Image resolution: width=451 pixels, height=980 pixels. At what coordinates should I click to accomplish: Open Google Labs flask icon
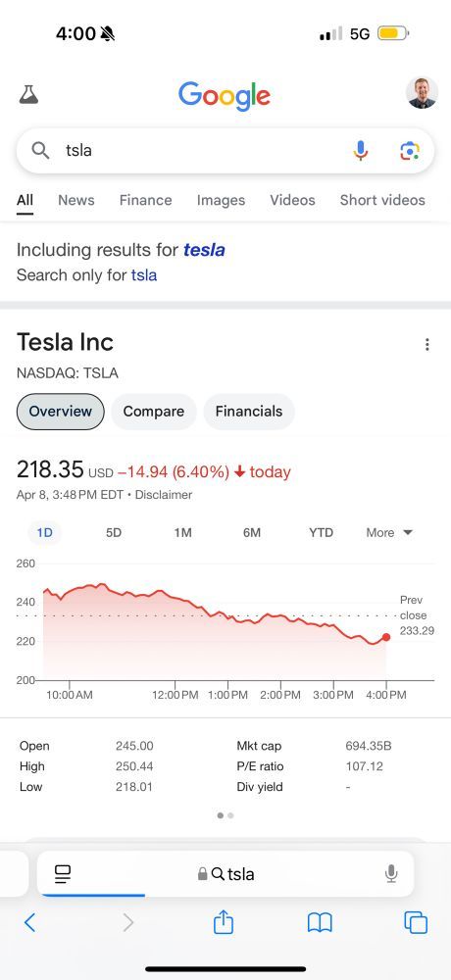tap(28, 94)
